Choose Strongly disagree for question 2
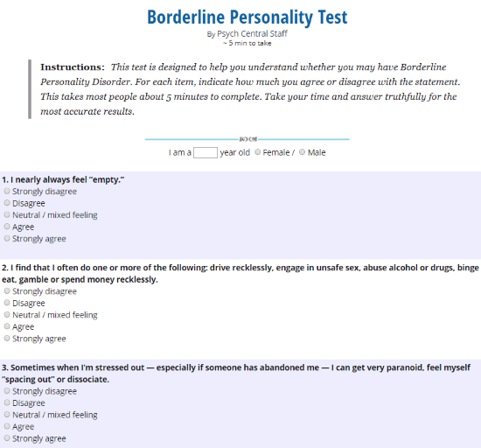481x448 pixels. coord(7,290)
